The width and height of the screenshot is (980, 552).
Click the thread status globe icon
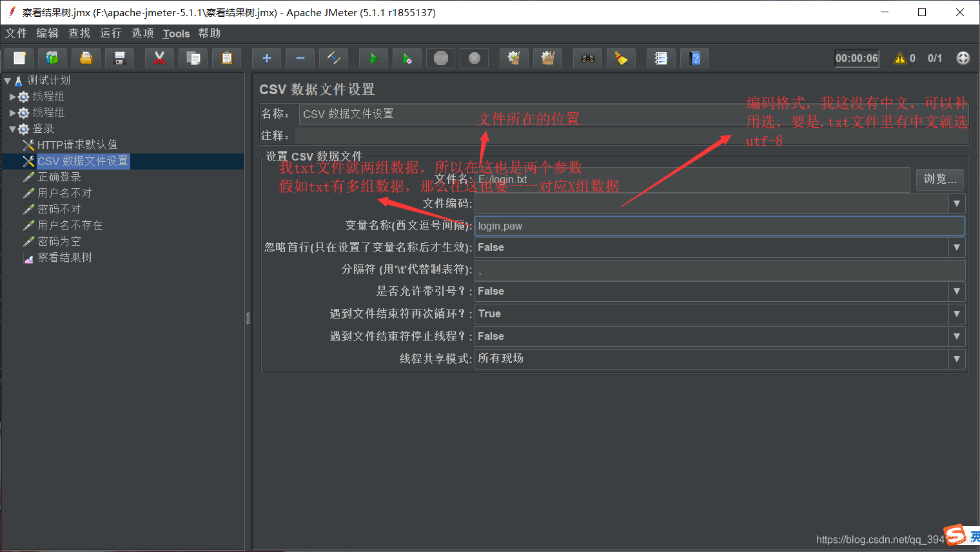pos(963,58)
